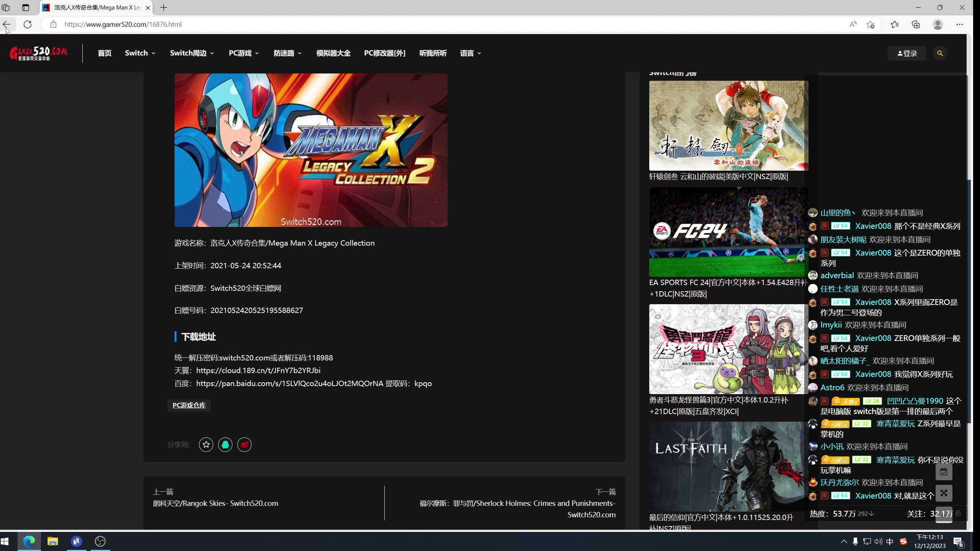Open the PC修改器[外] menu item
Screen dimensions: 980x551
tap(385, 53)
